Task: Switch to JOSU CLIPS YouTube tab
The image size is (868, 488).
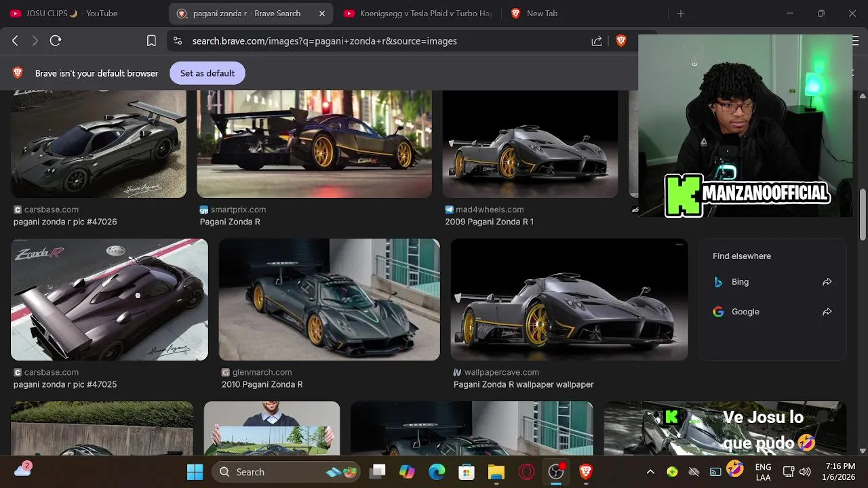Action: (71, 14)
